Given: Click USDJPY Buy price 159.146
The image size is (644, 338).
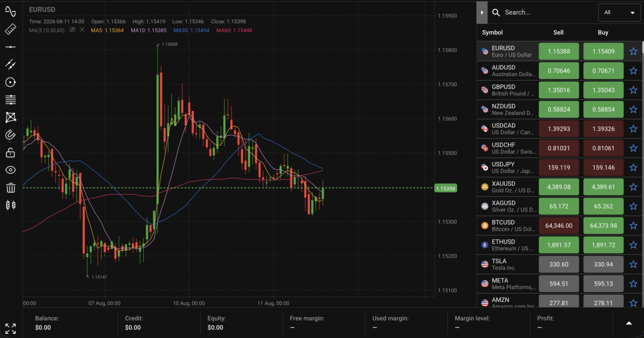Looking at the screenshot, I should click(x=603, y=167).
